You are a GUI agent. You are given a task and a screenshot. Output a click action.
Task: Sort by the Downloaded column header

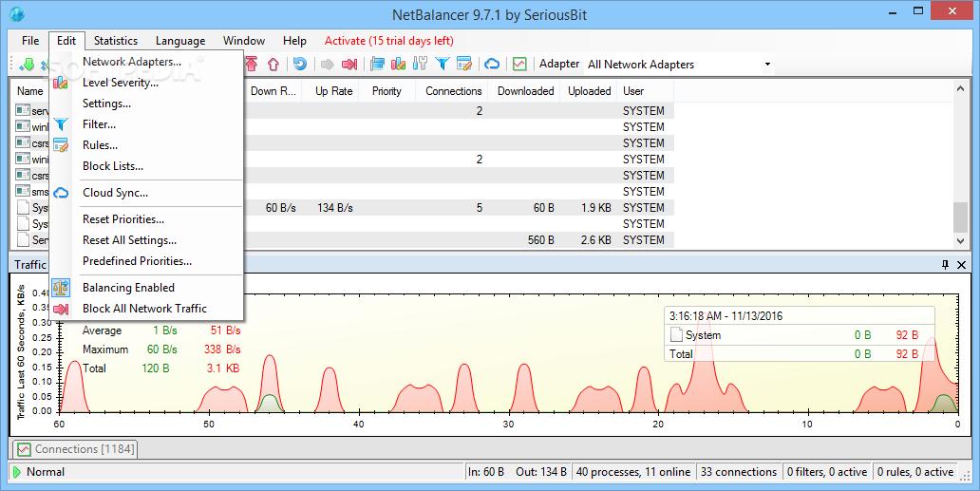pyautogui.click(x=526, y=91)
